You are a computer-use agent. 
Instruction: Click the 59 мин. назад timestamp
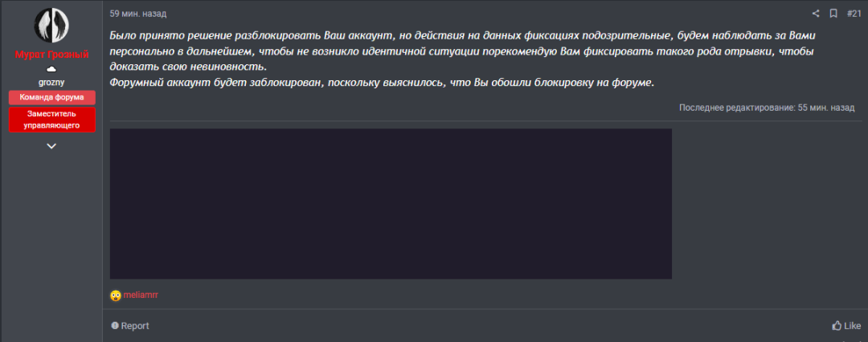(138, 14)
